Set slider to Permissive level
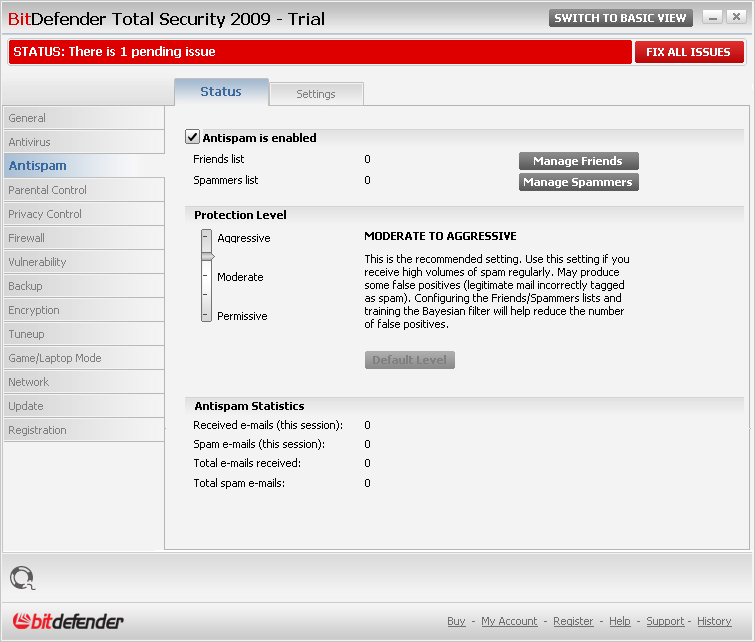755x642 pixels. [x=206, y=316]
